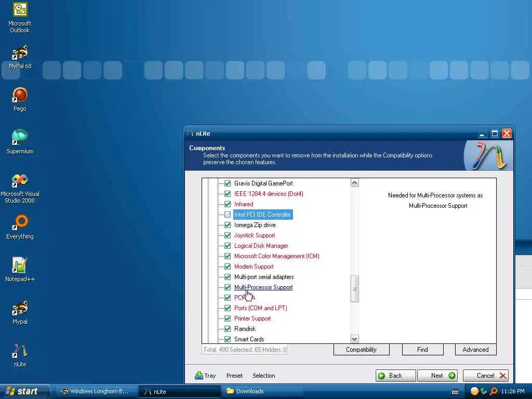532x399 pixels.
Task: Uncheck Gravis Digital GamePort
Action: click(x=228, y=183)
